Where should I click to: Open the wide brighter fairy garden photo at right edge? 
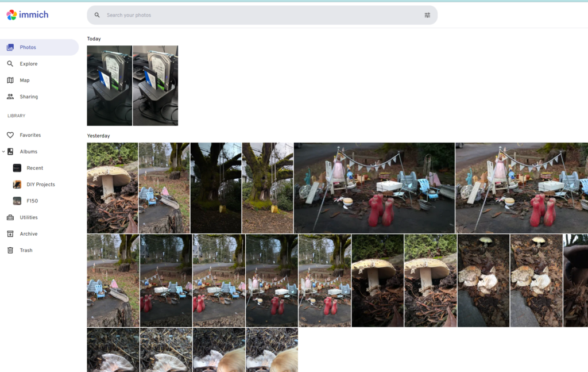click(521, 188)
